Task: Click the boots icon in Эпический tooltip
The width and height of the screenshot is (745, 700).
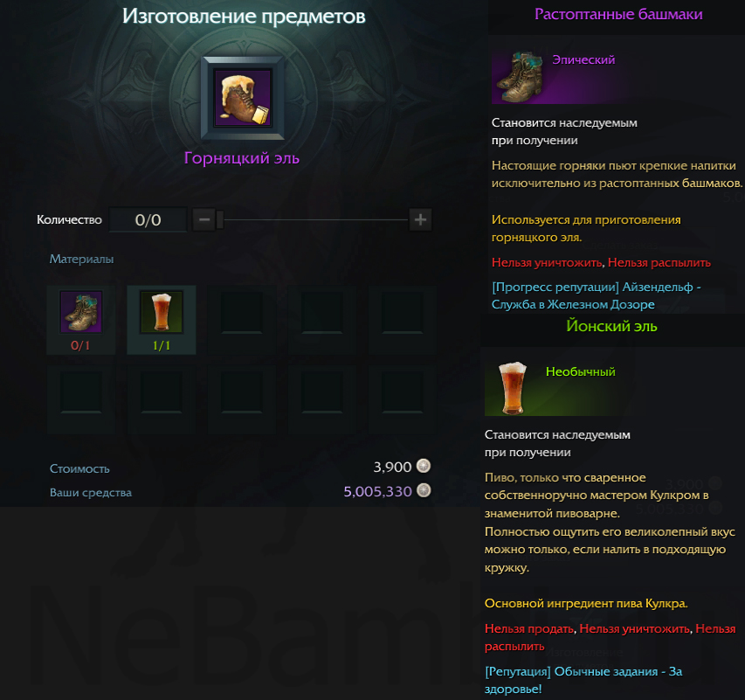Action: [x=519, y=77]
